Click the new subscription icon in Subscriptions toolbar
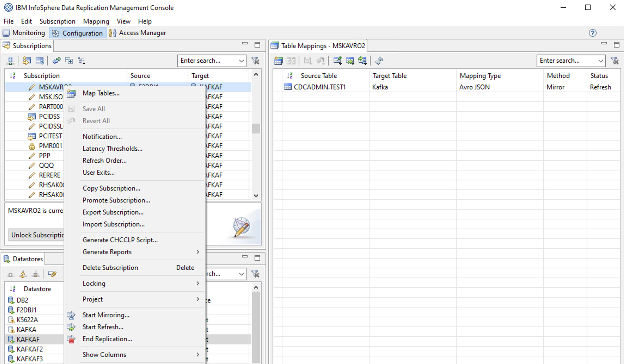The width and height of the screenshot is (624, 364). 26,61
